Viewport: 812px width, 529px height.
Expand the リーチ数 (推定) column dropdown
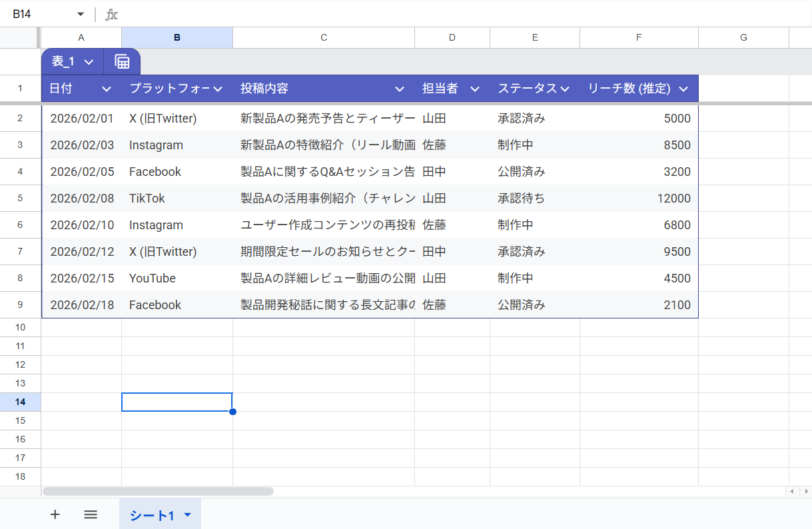pyautogui.click(x=683, y=89)
